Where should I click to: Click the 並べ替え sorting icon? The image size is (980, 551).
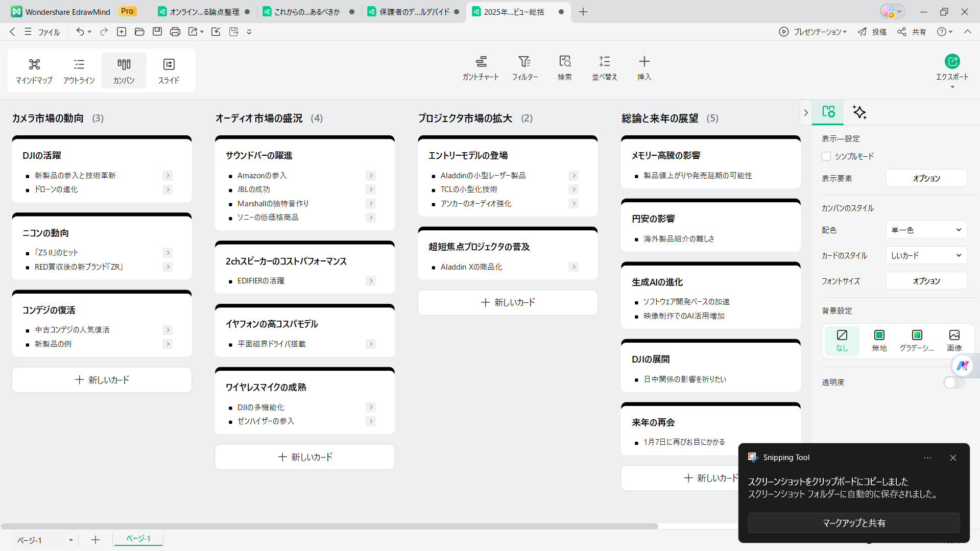click(604, 68)
